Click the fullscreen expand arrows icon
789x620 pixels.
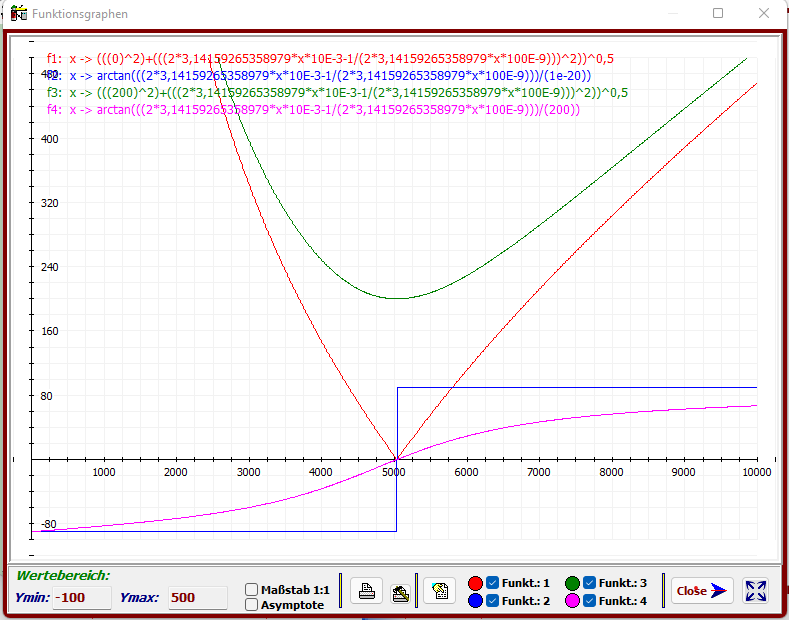click(x=756, y=591)
